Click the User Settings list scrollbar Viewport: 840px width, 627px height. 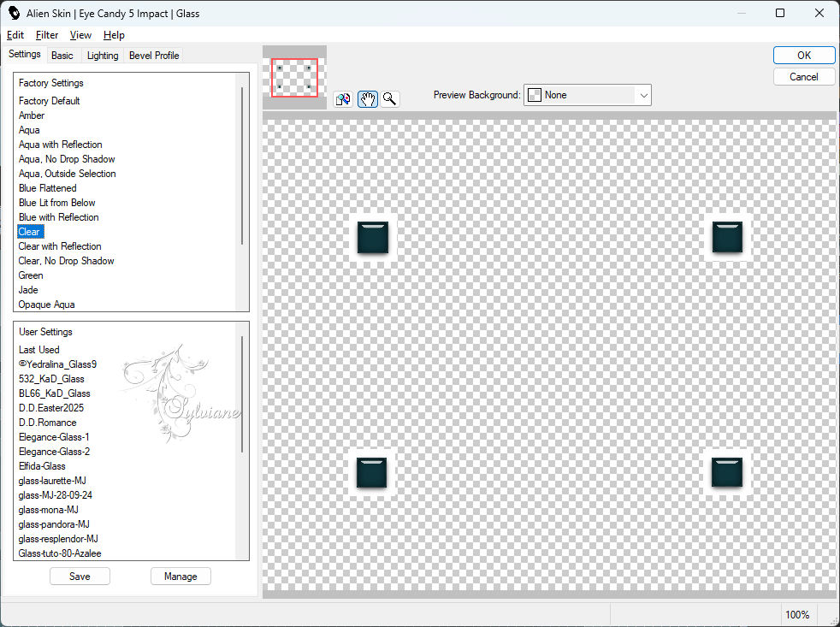tap(242, 393)
